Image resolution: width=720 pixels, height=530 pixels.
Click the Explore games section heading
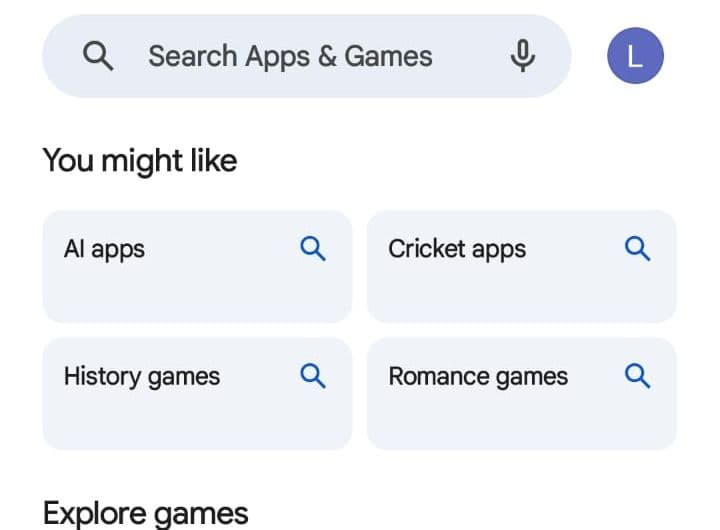(x=146, y=513)
